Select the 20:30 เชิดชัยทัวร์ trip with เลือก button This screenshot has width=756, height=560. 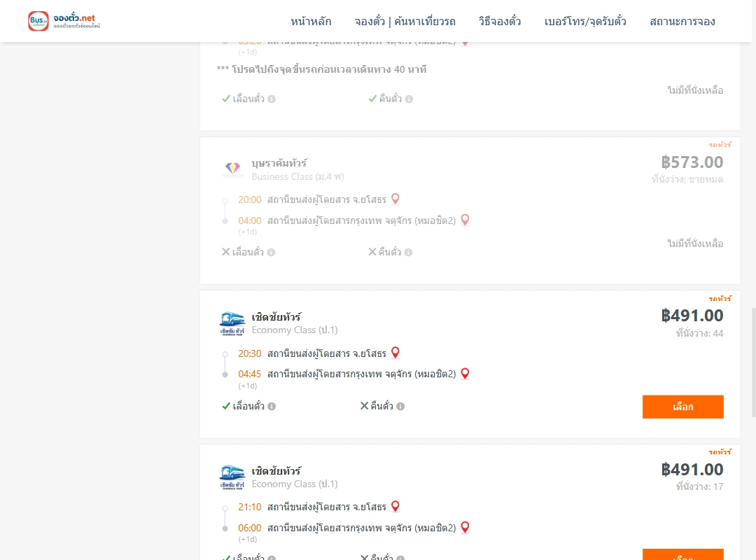682,407
